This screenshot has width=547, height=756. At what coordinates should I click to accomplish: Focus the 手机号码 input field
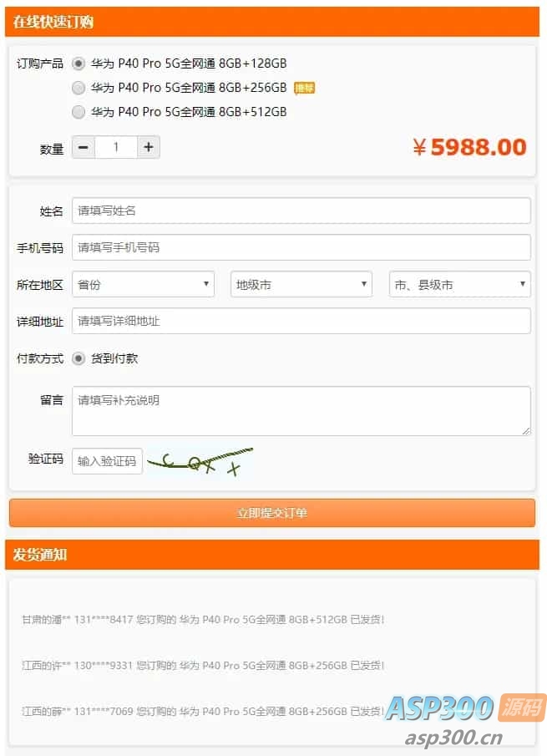pyautogui.click(x=301, y=247)
